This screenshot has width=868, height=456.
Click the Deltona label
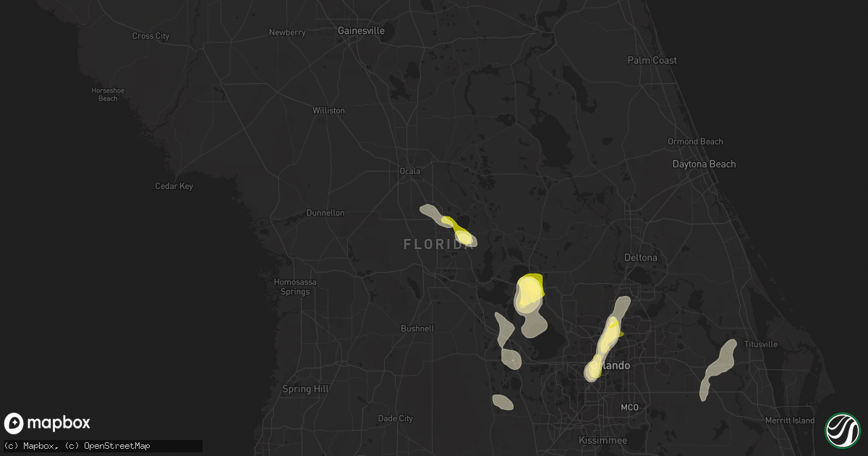click(x=641, y=258)
